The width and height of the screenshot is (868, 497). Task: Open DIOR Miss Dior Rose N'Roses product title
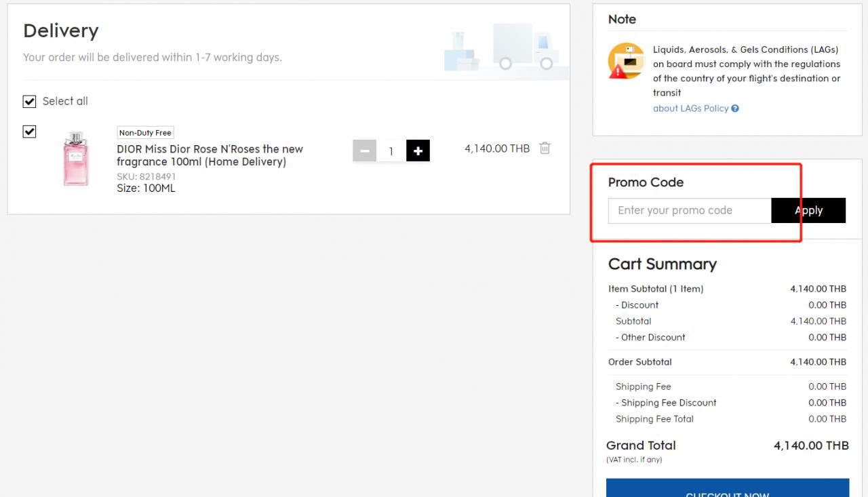210,155
